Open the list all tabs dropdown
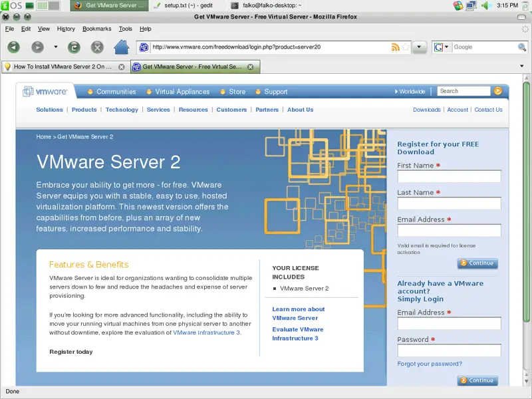Screen dimensions: 532x399 coord(522,66)
